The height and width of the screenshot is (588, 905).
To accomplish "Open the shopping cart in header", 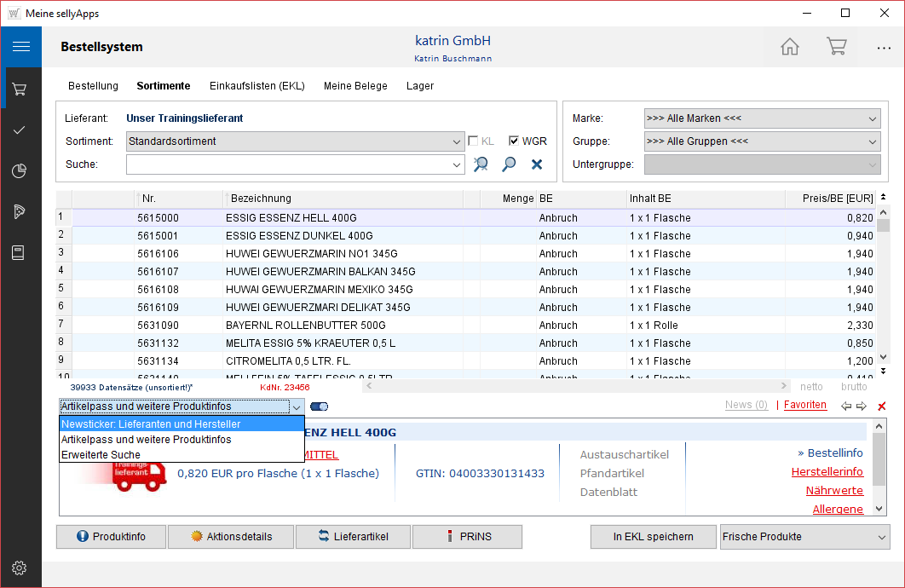I will [x=836, y=47].
